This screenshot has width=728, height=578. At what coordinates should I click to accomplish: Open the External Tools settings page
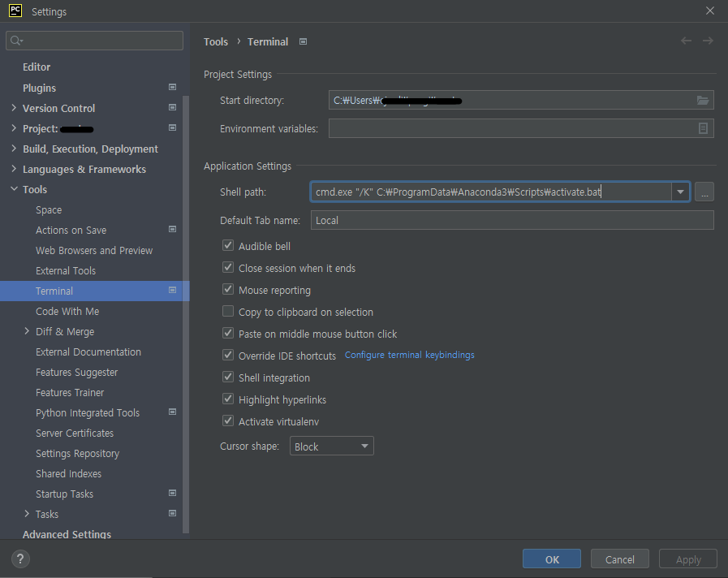tap(66, 270)
